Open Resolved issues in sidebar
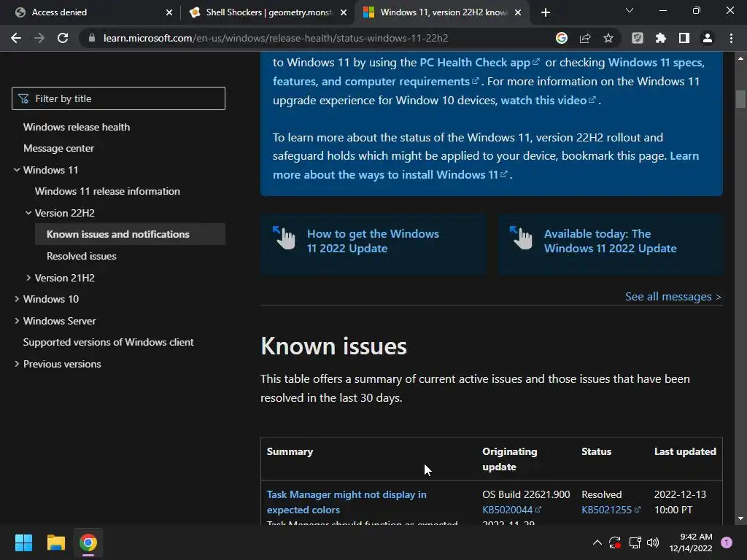 click(82, 256)
